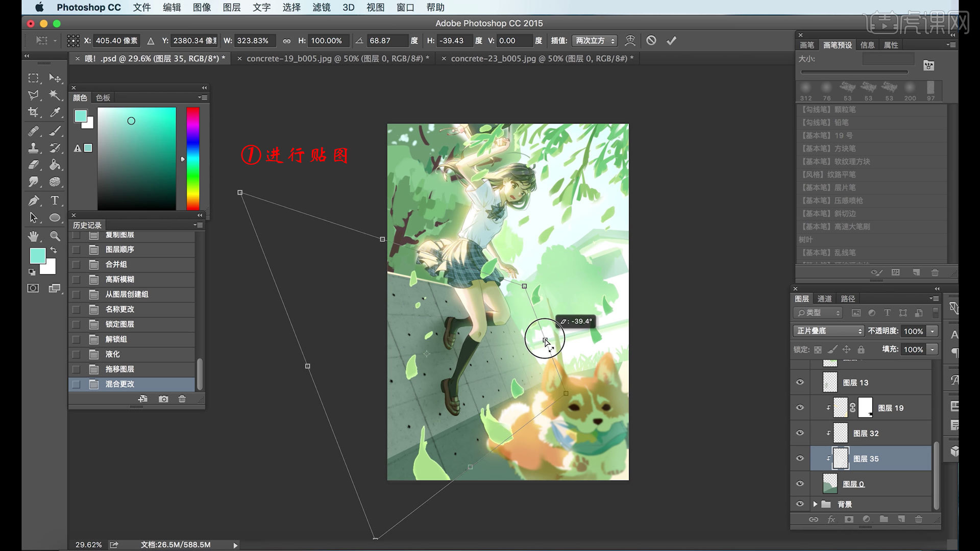Switch to 画笔 tab
Image resolution: width=980 pixels, height=551 pixels.
[807, 45]
